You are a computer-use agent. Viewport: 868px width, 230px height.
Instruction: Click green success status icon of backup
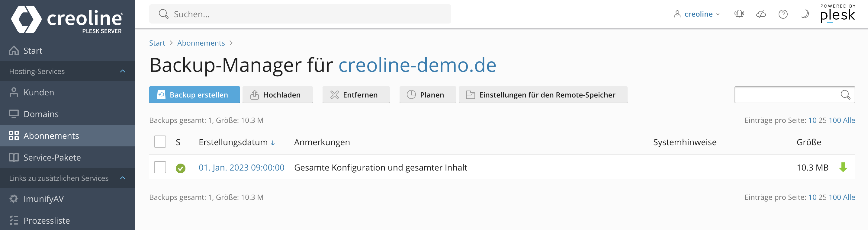[x=181, y=168]
